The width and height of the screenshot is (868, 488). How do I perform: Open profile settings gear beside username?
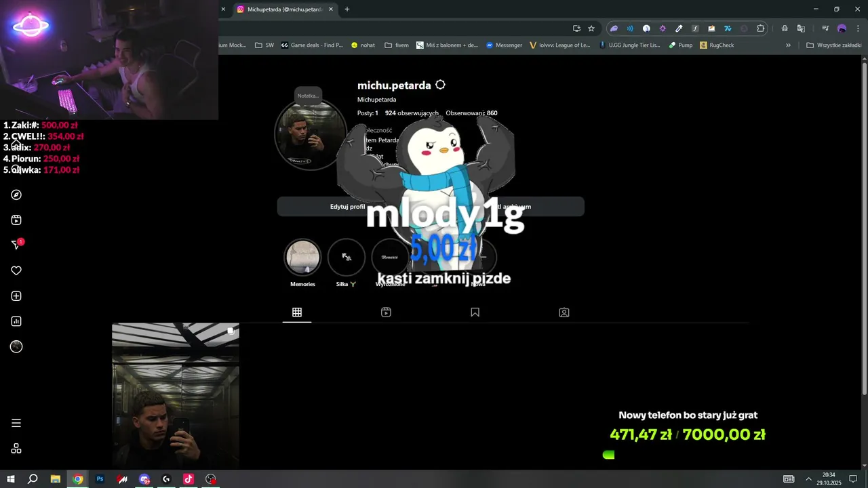tap(440, 85)
